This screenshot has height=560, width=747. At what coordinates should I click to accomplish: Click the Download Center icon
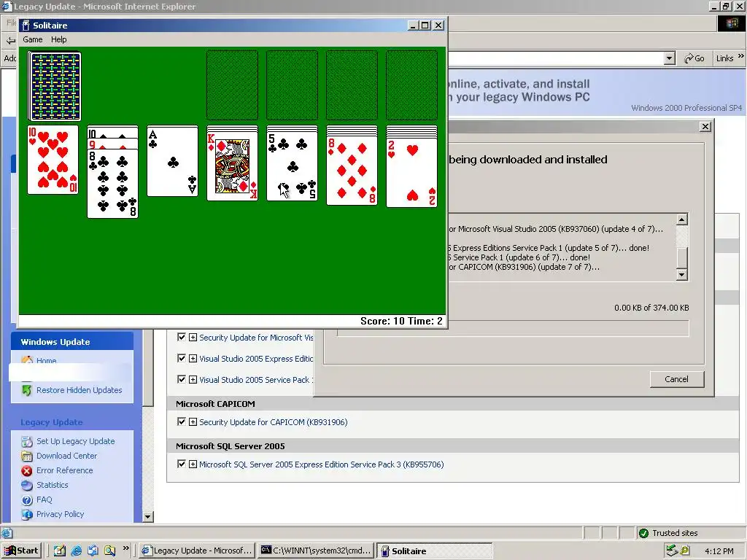tap(27, 456)
